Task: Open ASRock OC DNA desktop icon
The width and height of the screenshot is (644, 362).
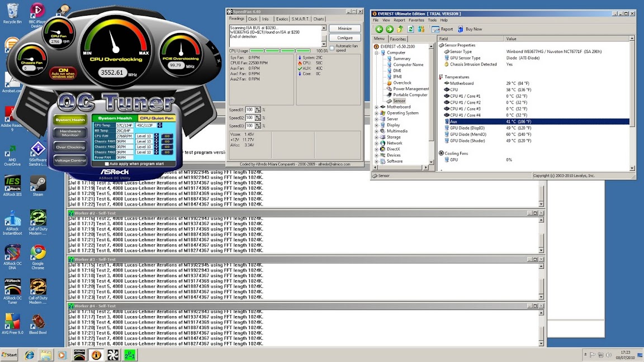Action: pos(12,258)
